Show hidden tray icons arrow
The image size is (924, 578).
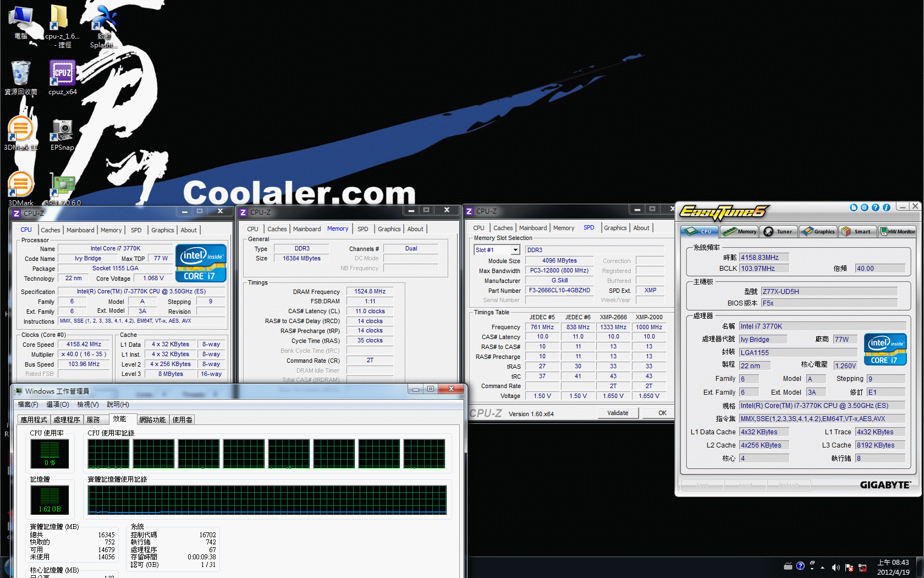[822, 567]
